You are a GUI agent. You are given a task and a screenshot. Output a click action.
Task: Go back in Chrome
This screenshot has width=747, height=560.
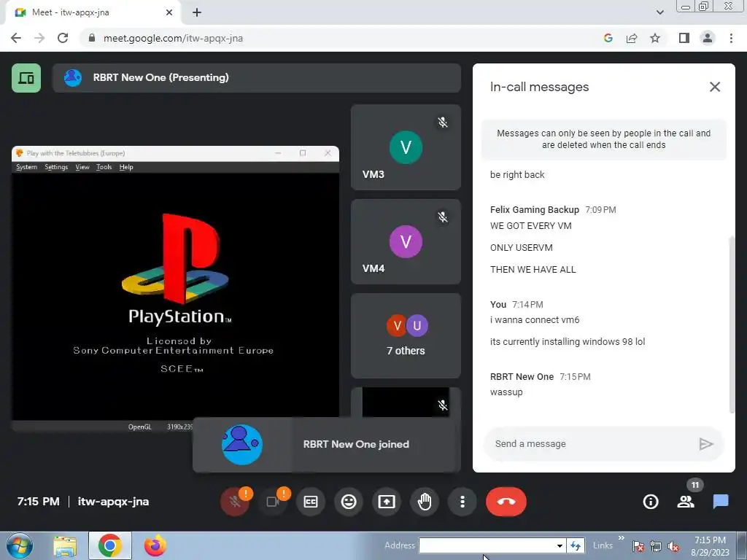(x=16, y=38)
